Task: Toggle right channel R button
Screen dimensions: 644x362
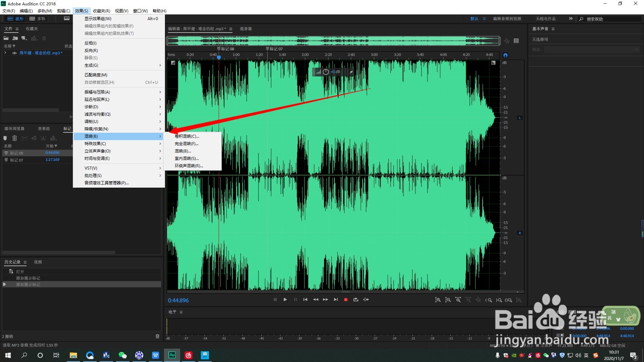Action: pos(520,233)
